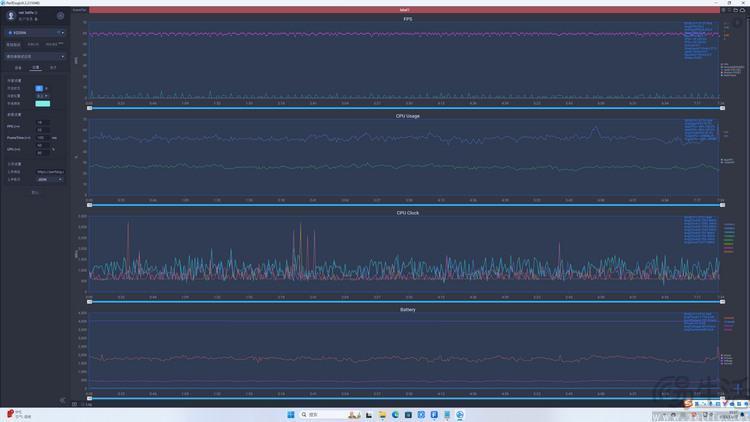Click left handle of FPS chart range slider
The image size is (750, 422).
tap(89, 108)
